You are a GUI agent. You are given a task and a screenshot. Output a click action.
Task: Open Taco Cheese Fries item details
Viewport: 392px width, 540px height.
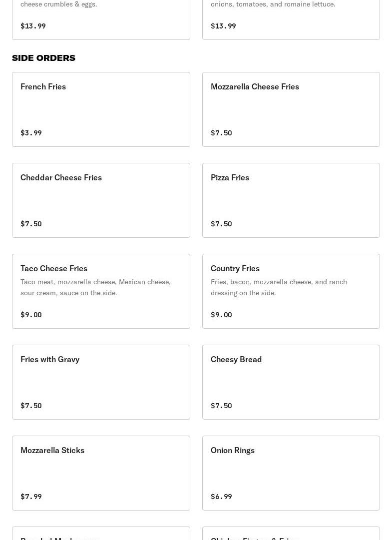(x=101, y=291)
